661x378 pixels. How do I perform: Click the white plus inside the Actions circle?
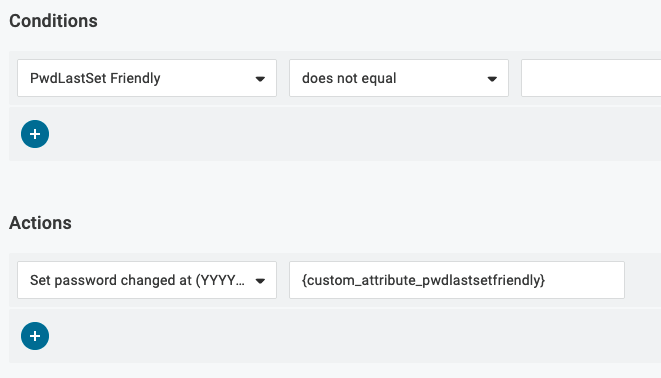[35, 336]
